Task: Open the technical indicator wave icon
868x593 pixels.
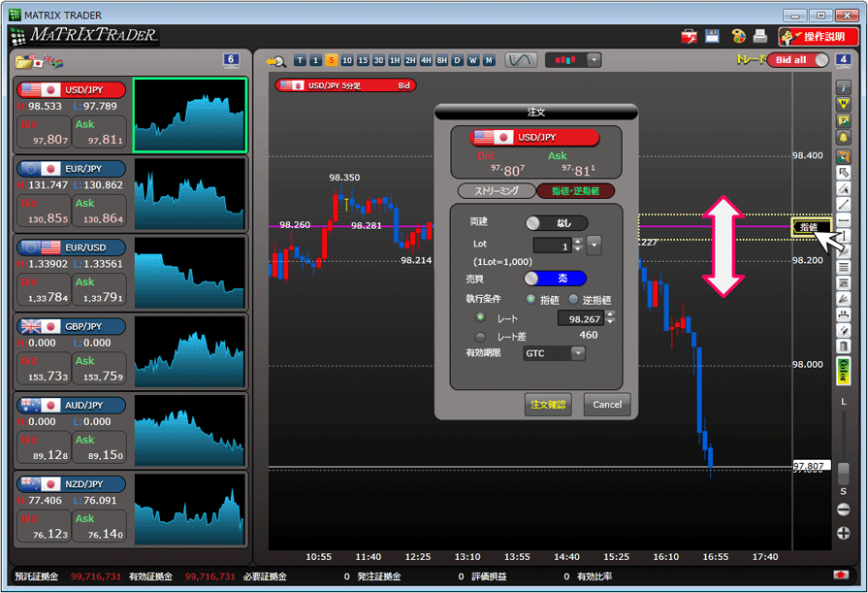Action: (x=521, y=60)
